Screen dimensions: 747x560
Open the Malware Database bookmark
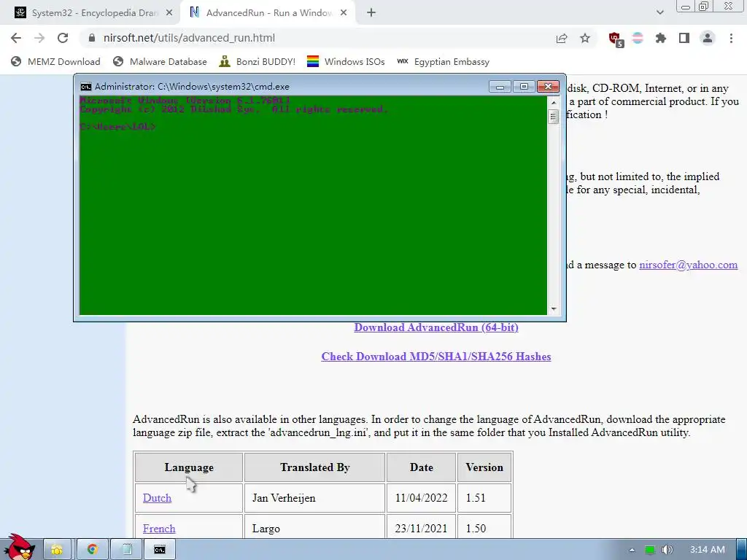pyautogui.click(x=160, y=62)
